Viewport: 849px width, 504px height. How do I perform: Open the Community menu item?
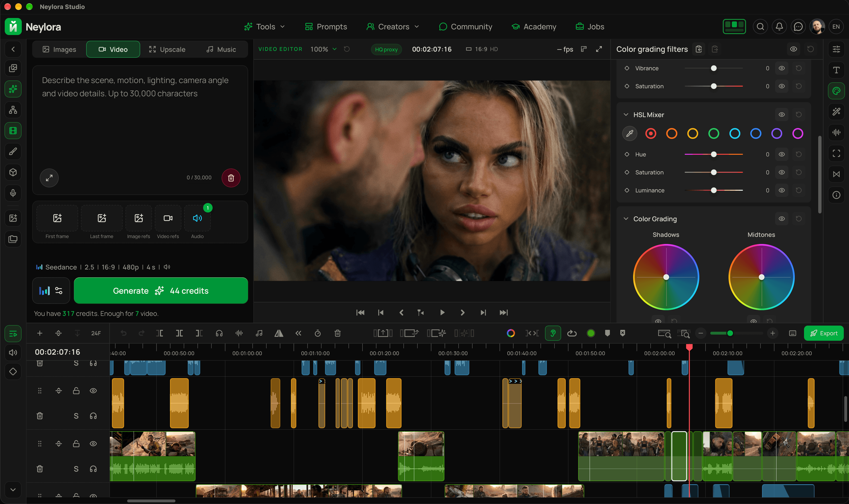click(465, 27)
